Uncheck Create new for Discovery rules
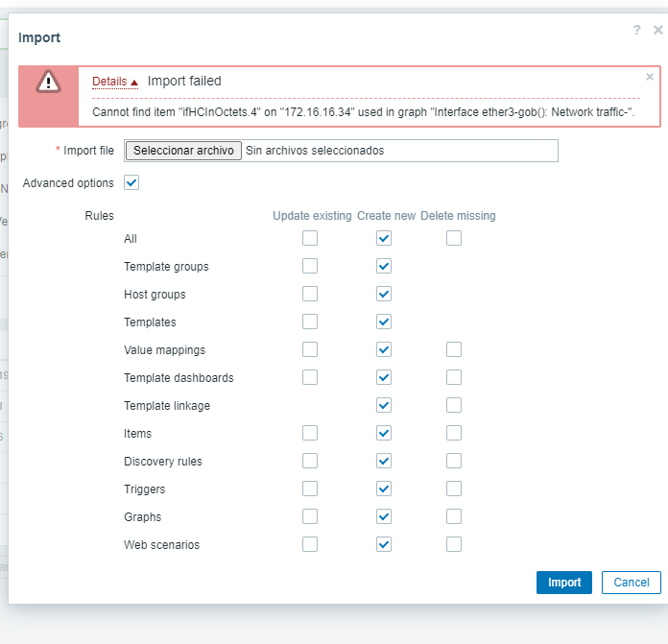This screenshot has width=668, height=644. 384,461
